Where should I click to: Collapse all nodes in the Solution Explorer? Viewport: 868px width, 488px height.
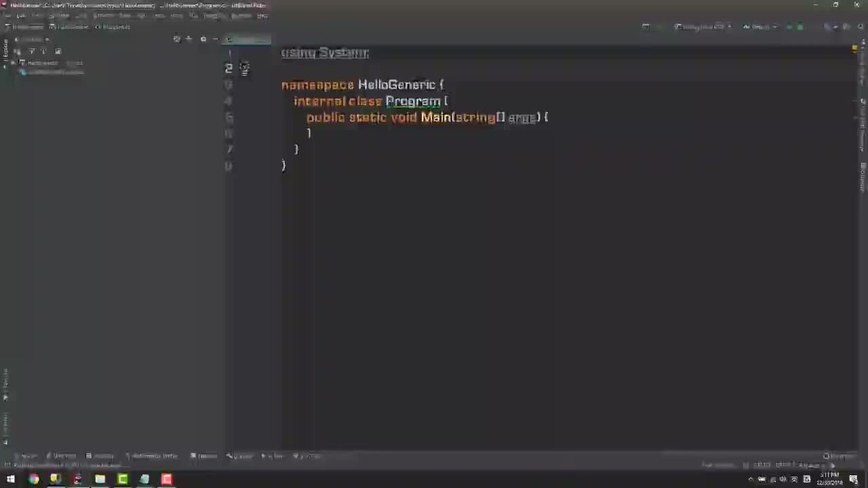[189, 39]
